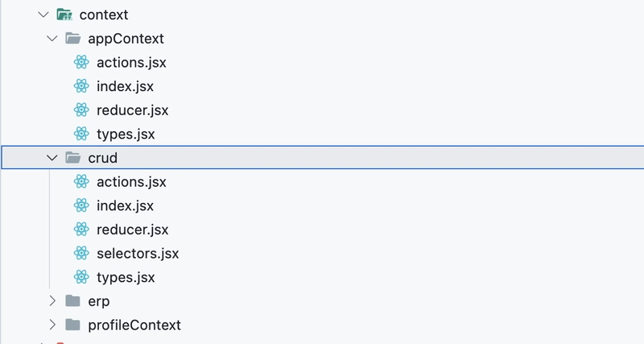The height and width of the screenshot is (344, 644).
Task: Click React icon beside appContext index.jsx
Action: [x=81, y=86]
